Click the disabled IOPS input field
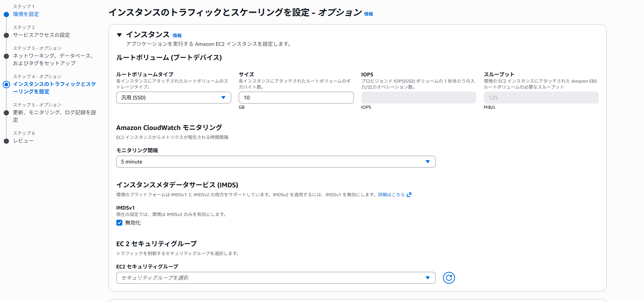 419,98
